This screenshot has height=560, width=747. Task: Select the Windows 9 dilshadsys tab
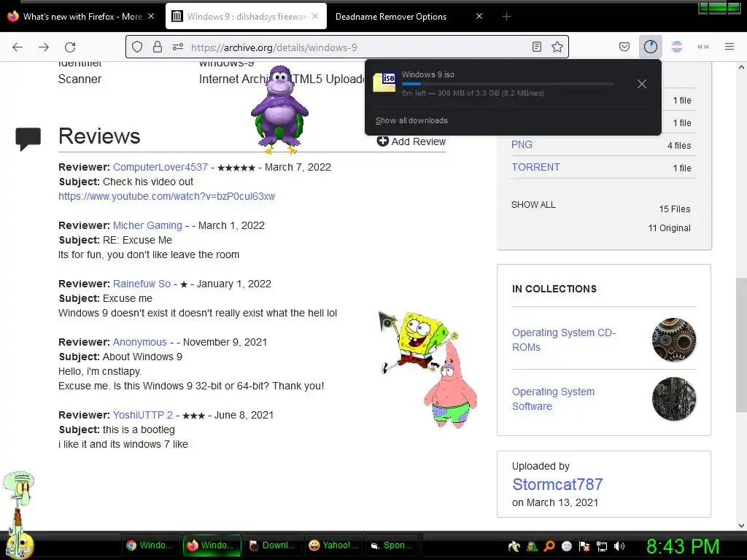[247, 17]
